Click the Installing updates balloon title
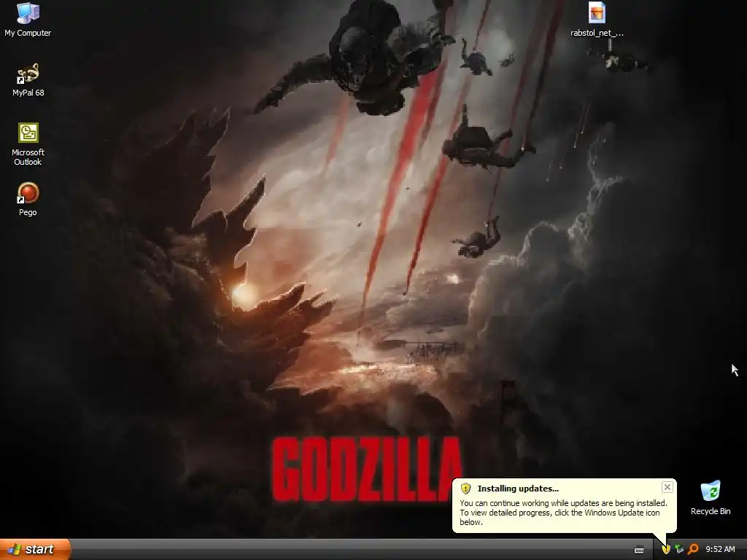Image resolution: width=747 pixels, height=560 pixels. click(518, 489)
